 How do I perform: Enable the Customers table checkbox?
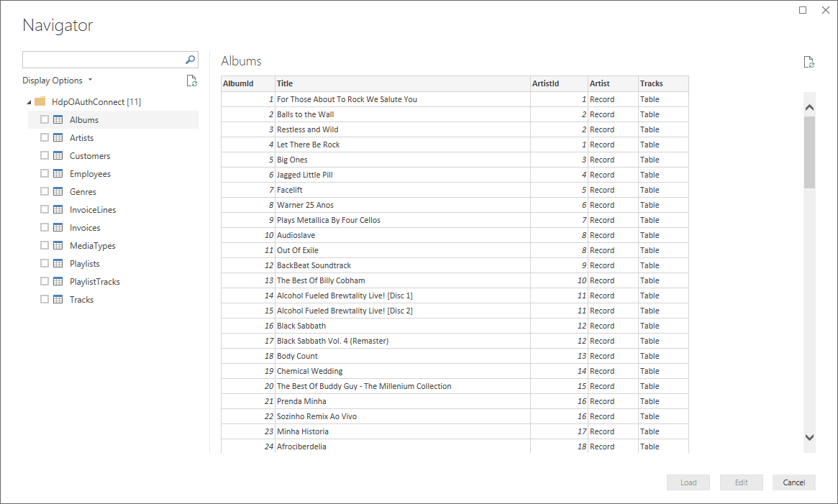point(45,155)
